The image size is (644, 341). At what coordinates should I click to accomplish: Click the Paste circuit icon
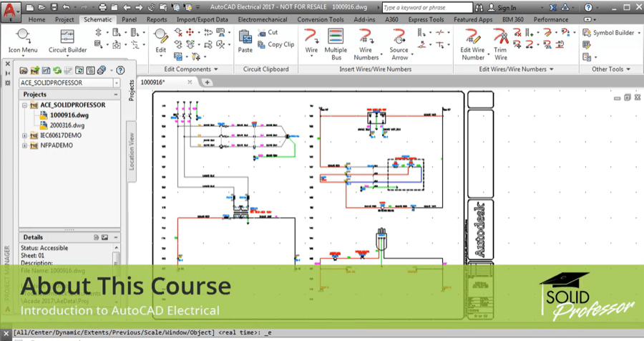pyautogui.click(x=245, y=41)
